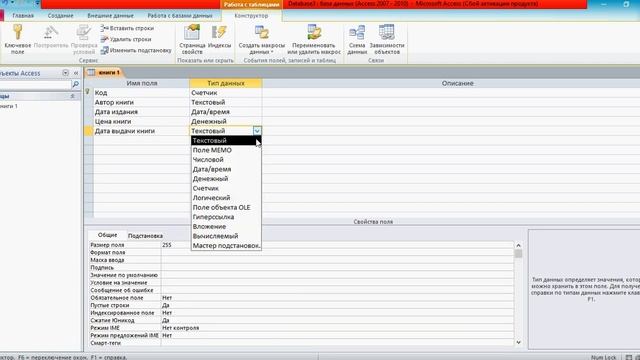Viewport: 640px width, 360px height.
Task: Toggle data type dropdown arrow for Дата выдачи книги
Action: point(257,131)
